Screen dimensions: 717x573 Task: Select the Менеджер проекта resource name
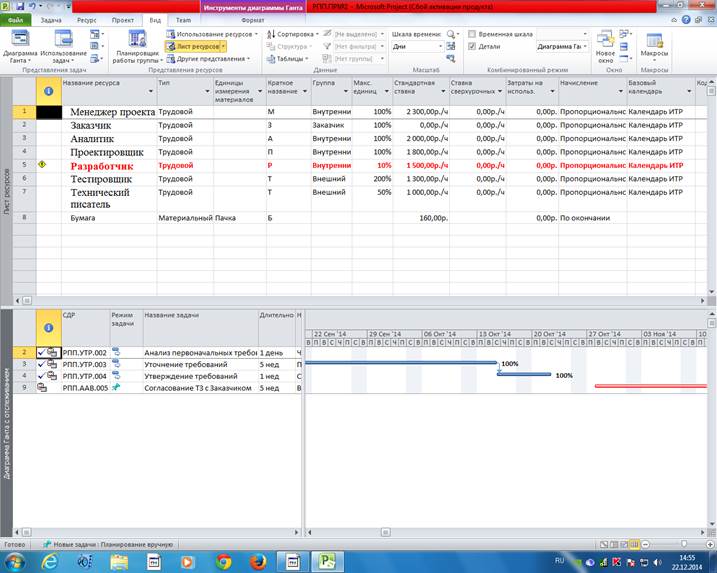[112, 112]
